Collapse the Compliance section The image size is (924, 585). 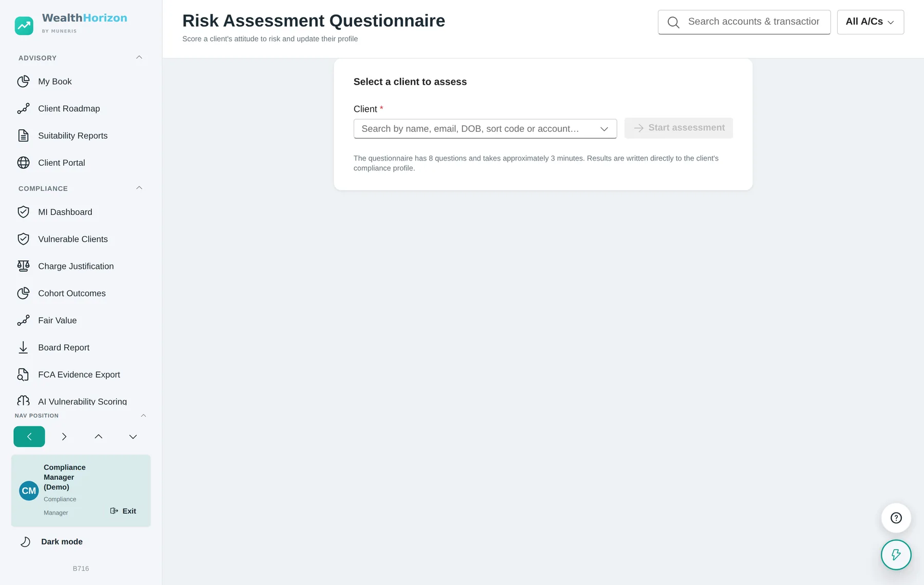(x=139, y=188)
